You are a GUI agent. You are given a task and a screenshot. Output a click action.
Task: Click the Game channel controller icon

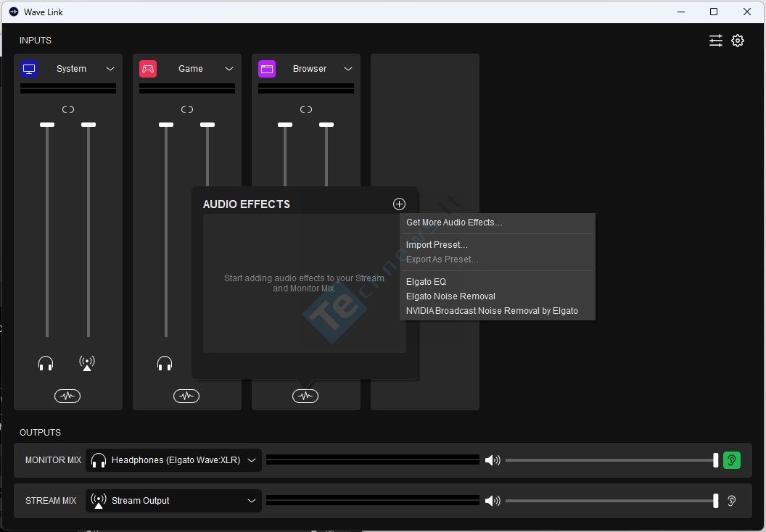pos(148,69)
